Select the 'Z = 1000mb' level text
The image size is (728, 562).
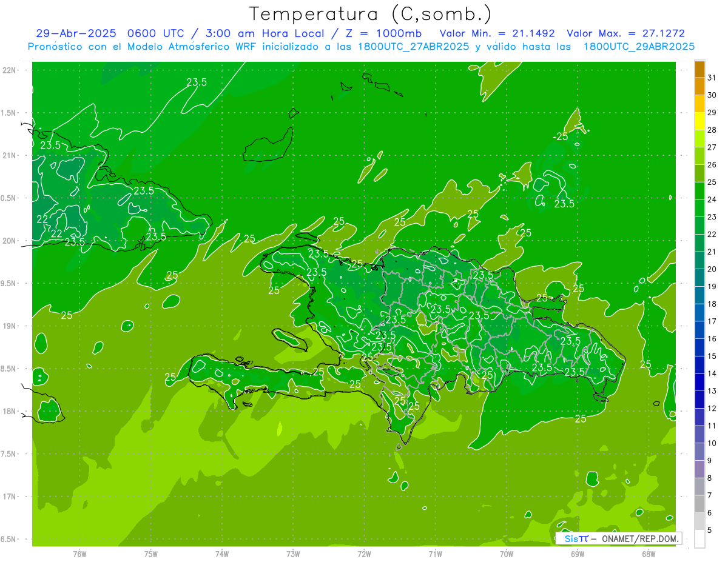[x=385, y=33]
